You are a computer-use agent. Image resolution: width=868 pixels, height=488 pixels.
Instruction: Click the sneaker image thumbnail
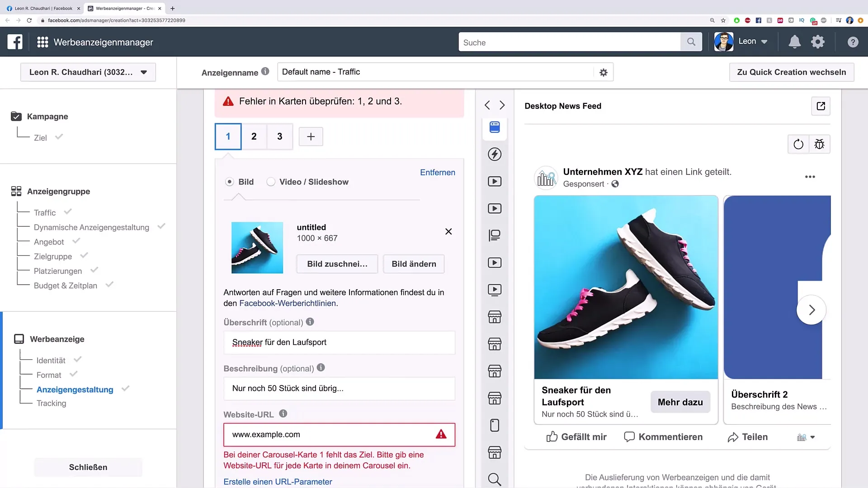(x=257, y=247)
